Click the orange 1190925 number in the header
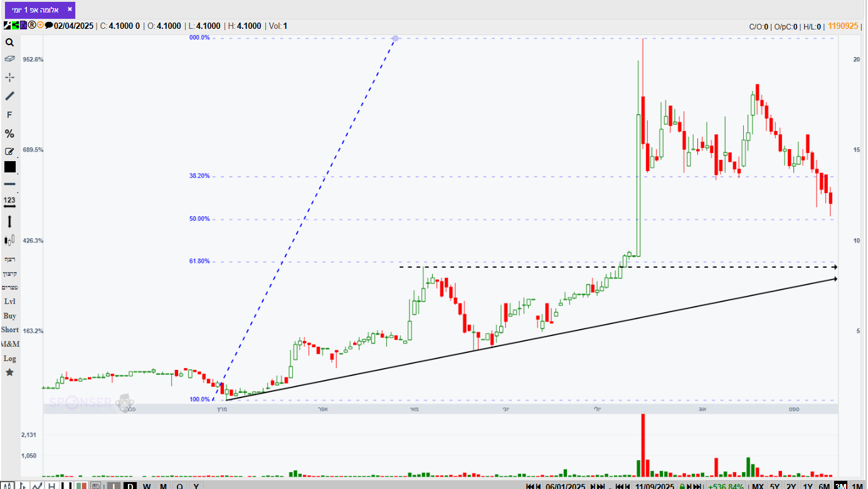This screenshot has width=868, height=489. click(843, 26)
